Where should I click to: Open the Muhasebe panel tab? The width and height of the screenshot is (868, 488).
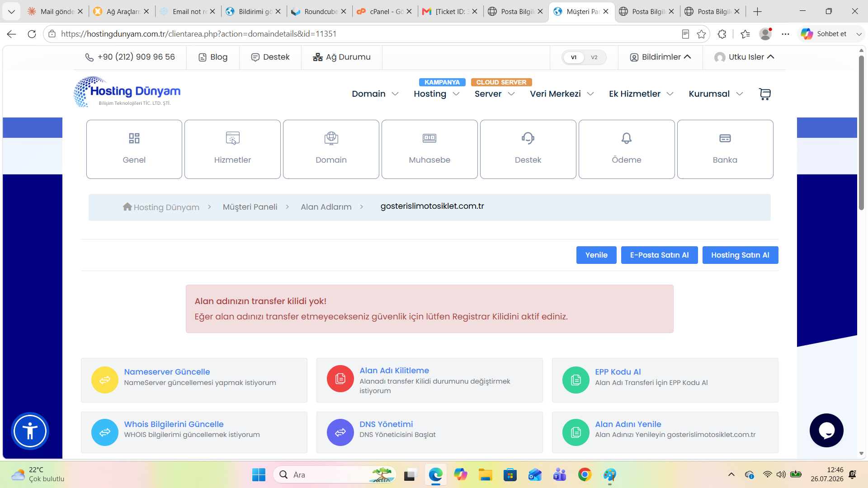click(429, 149)
